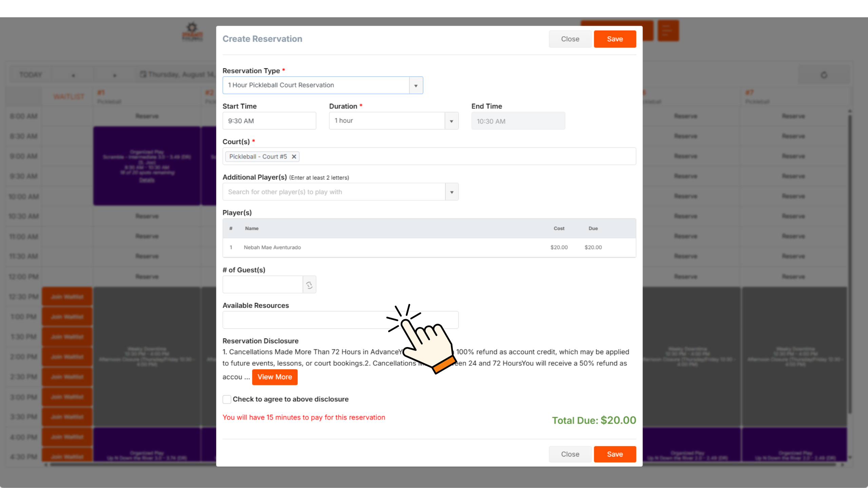Image resolution: width=868 pixels, height=488 pixels.
Task: Click the previous-day arrow in the calendar header
Action: 73,75
